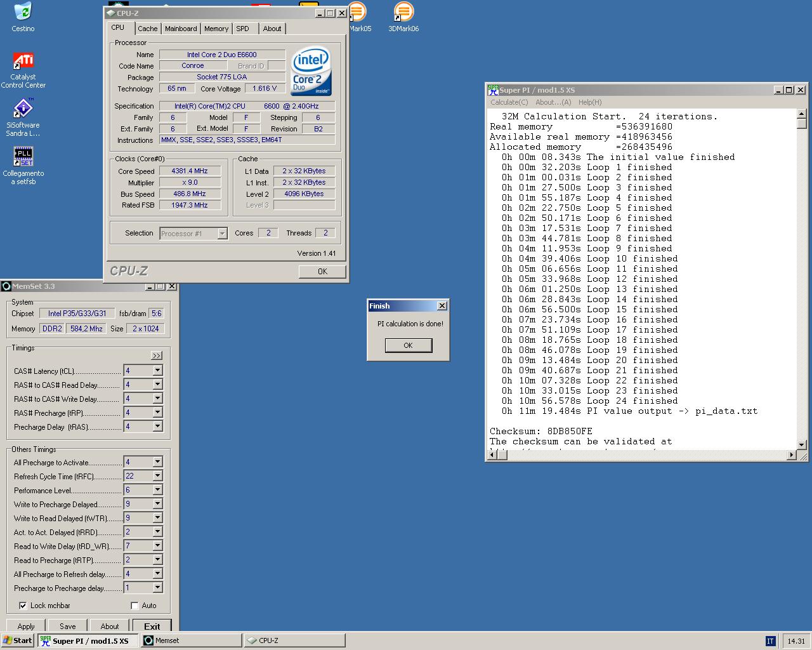The width and height of the screenshot is (812, 650).
Task: Open Refresh Cycle Time (tRFC) dropdown
Action: pyautogui.click(x=157, y=476)
